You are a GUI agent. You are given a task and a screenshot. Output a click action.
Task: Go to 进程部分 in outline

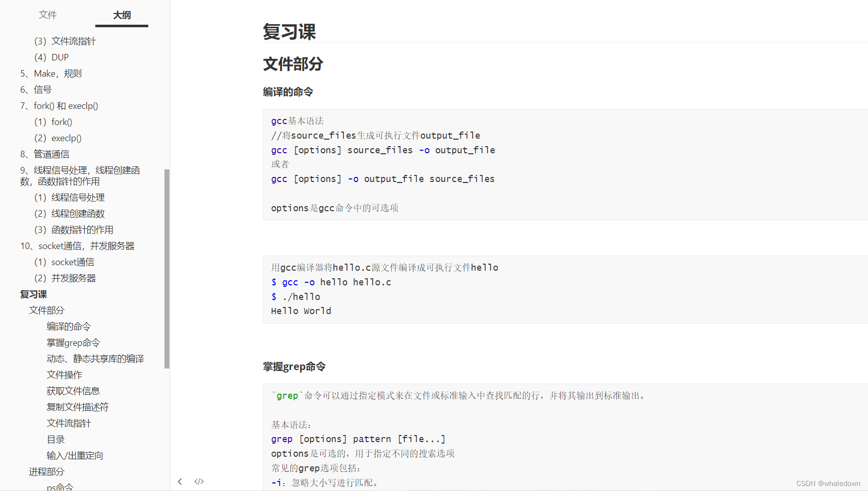tap(46, 471)
